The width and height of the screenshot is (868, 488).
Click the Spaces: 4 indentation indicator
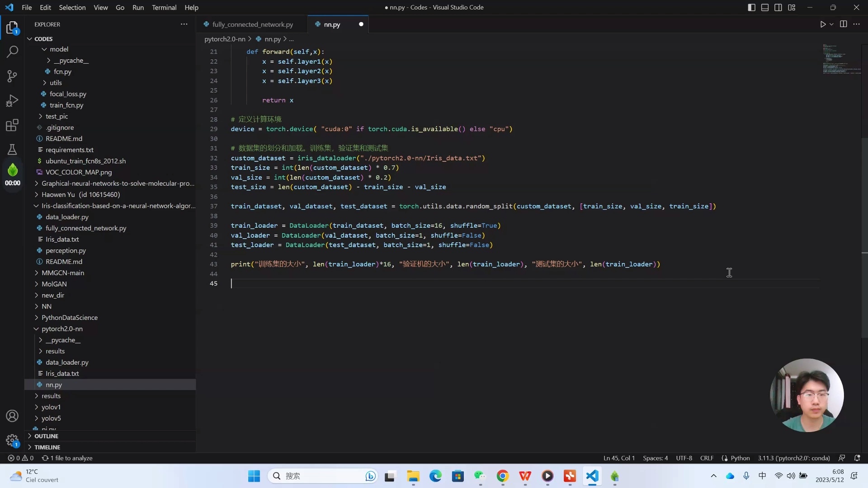pyautogui.click(x=655, y=458)
